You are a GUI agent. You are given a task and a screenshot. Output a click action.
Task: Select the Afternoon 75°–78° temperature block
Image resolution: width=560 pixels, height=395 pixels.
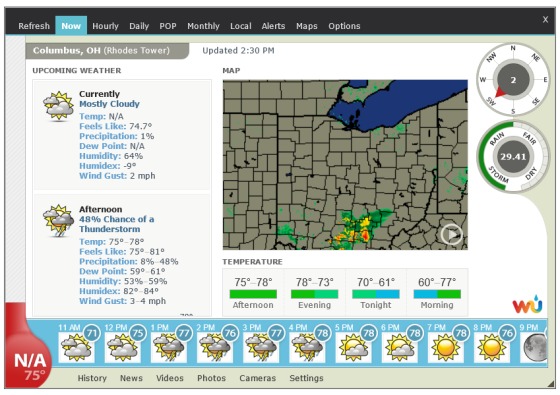253,292
